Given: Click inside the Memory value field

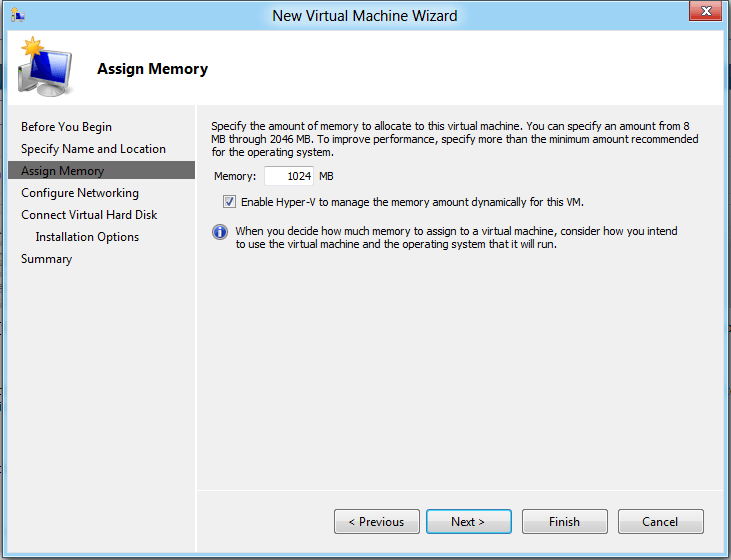Looking at the screenshot, I should pos(289,177).
